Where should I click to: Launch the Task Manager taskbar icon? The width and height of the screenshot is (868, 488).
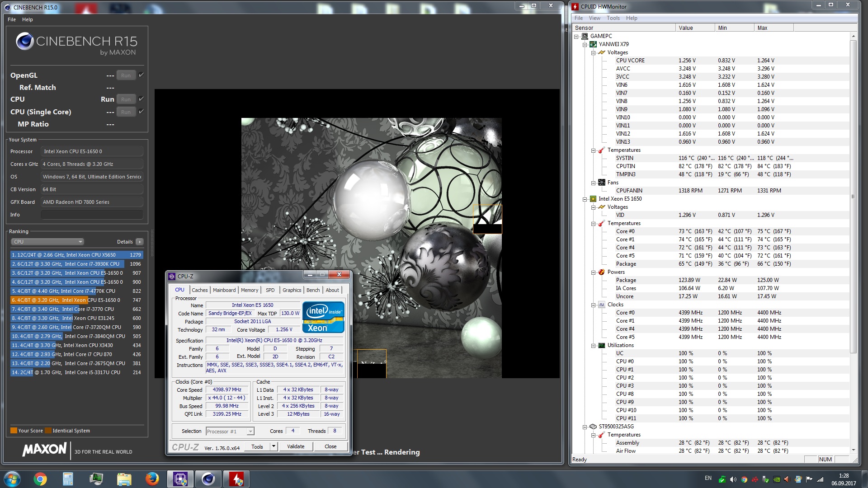(96, 479)
